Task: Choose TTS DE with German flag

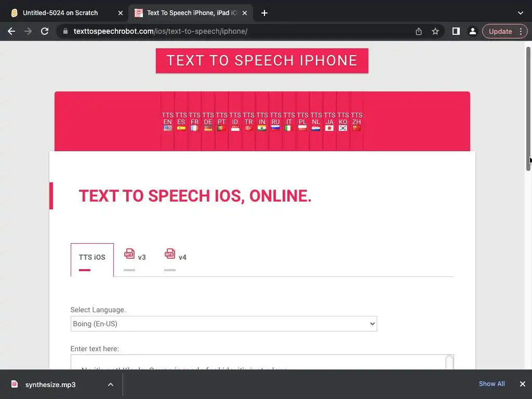Action: coord(208,122)
